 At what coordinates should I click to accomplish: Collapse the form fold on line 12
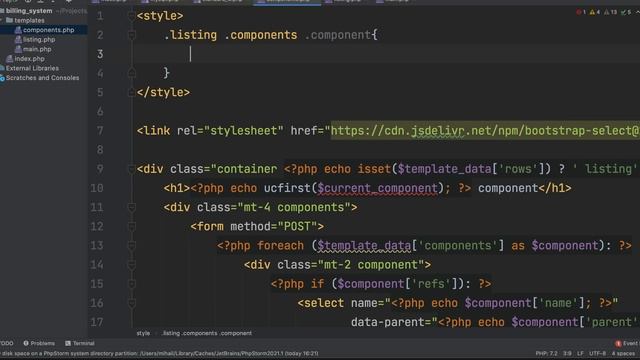(131, 227)
